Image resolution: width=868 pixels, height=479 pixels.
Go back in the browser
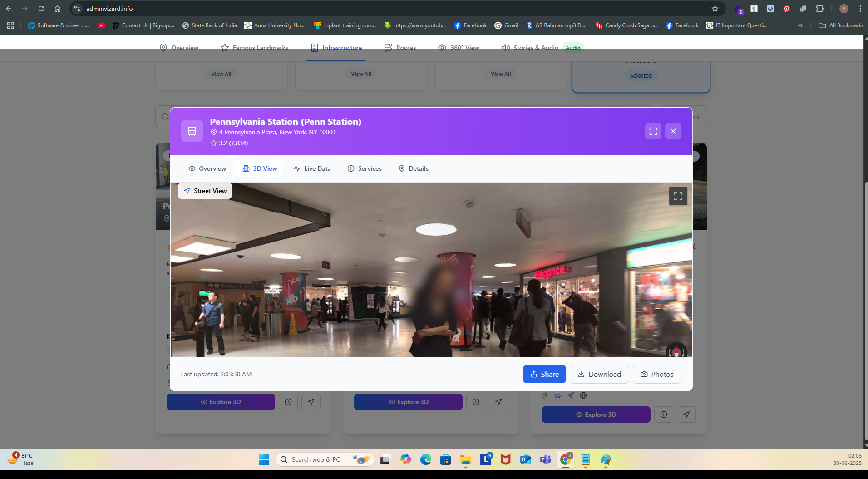pyautogui.click(x=9, y=9)
